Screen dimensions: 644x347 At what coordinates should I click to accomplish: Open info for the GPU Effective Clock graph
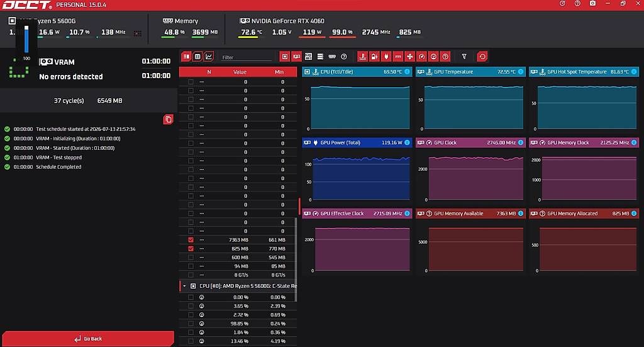coord(407,213)
